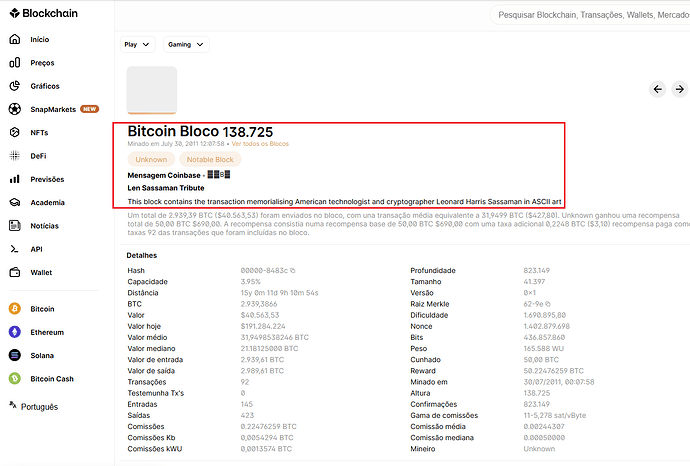Screen dimensions: 690x466
Task: Click the Peso value 165.588 WU
Action: 544,349
